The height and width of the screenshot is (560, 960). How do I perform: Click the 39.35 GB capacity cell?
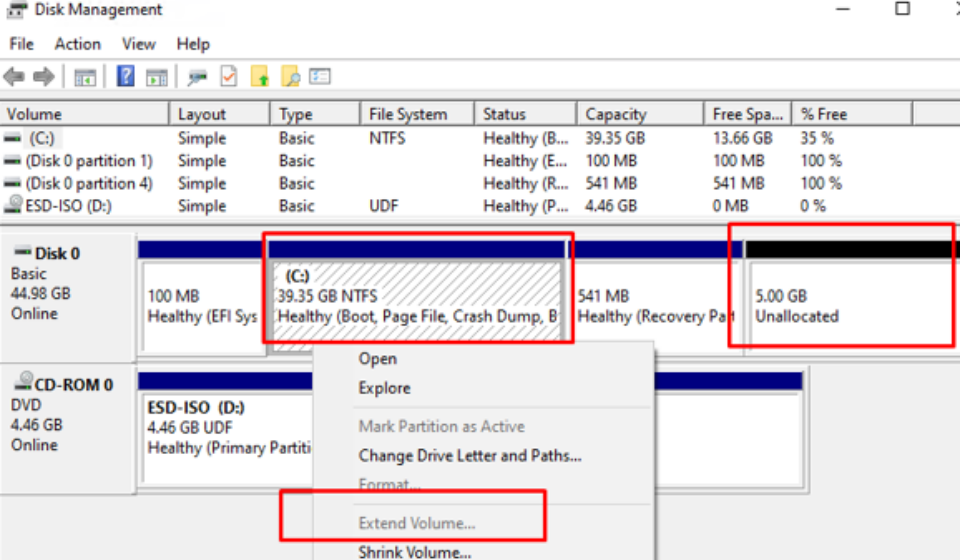615,138
